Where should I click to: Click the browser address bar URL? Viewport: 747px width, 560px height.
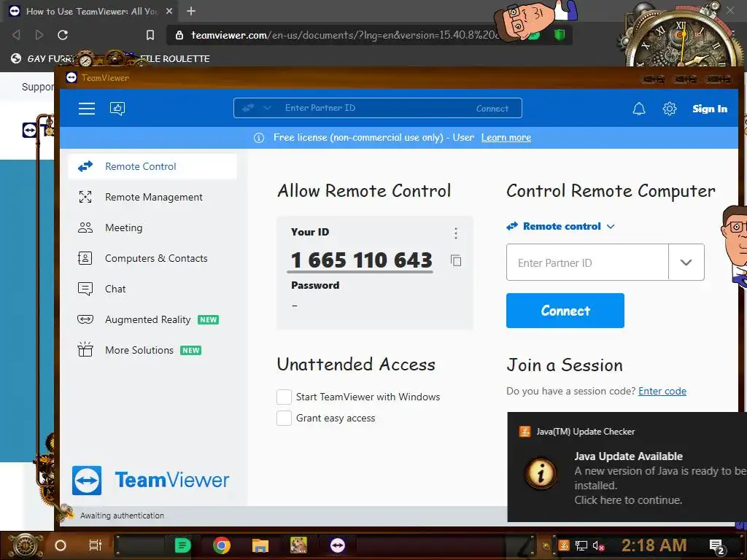[x=344, y=35]
